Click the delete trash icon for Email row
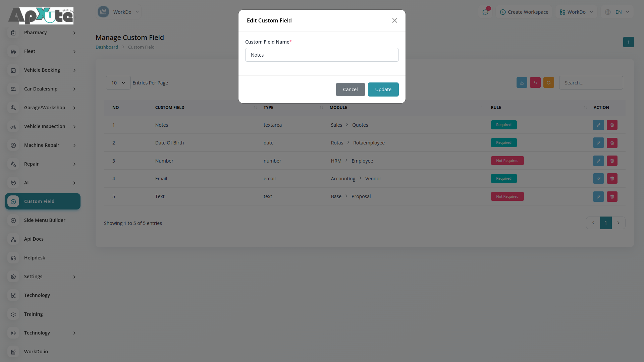The height and width of the screenshot is (362, 644). (612, 179)
